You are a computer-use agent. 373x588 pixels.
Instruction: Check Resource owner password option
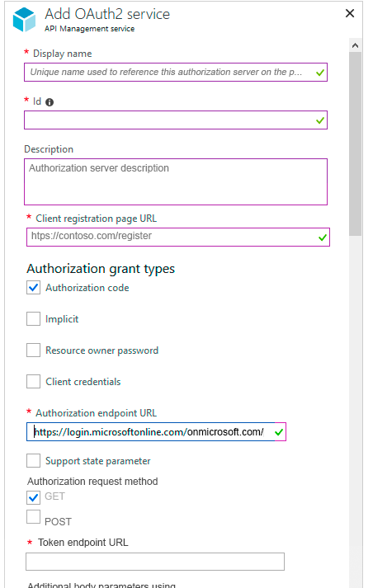click(33, 350)
